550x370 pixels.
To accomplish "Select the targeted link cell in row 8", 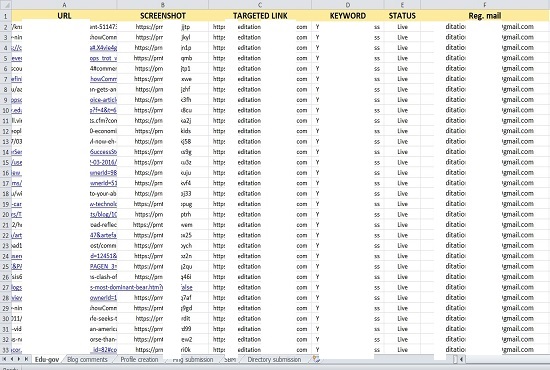I will (260, 89).
